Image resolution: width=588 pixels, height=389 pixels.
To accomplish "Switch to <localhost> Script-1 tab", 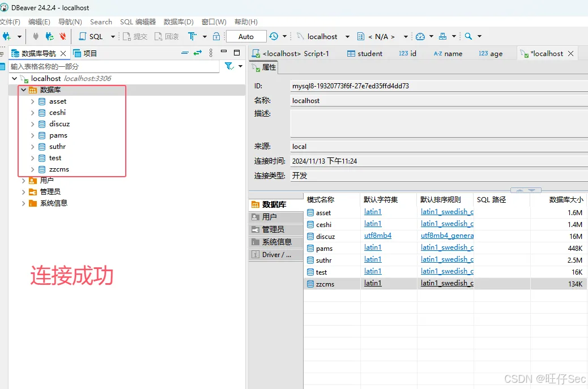I will point(291,54).
